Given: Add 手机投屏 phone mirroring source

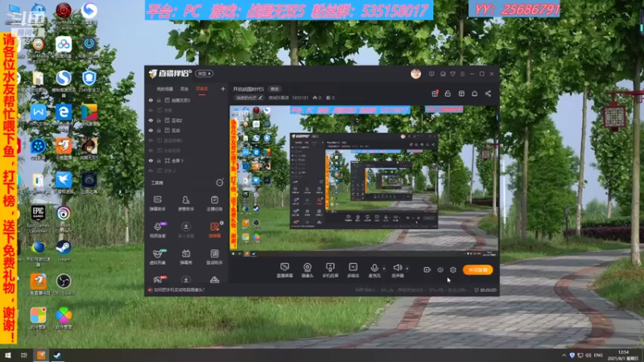Looking at the screenshot, I should tap(330, 270).
